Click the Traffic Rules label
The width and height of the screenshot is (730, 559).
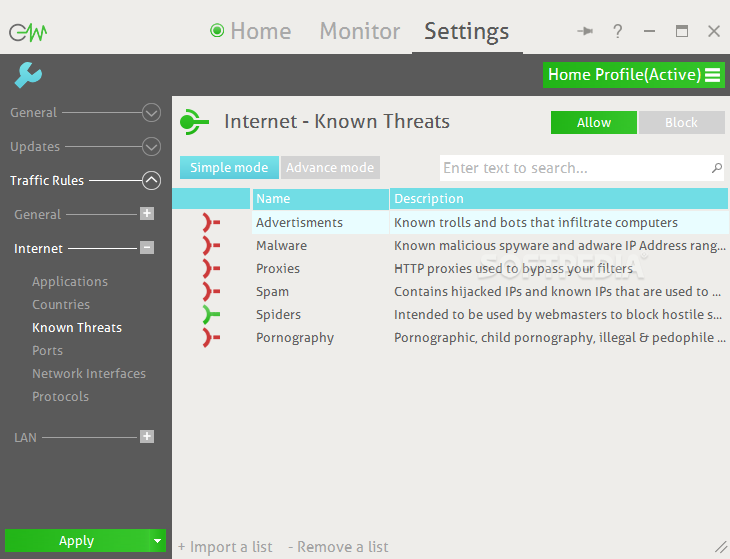pos(47,181)
